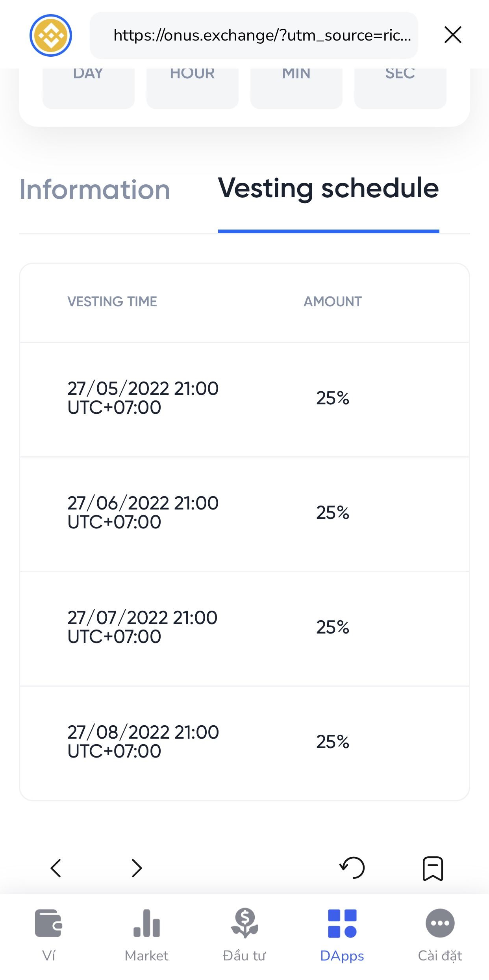Image resolution: width=489 pixels, height=980 pixels.
Task: Bookmark this DApp page
Action: 433,868
